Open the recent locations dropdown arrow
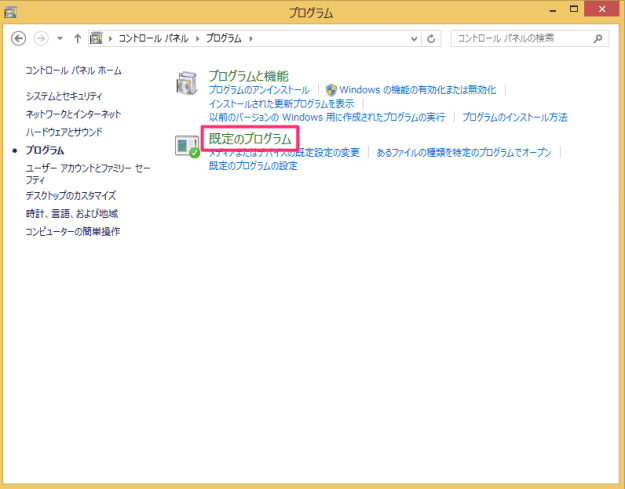 (59, 39)
